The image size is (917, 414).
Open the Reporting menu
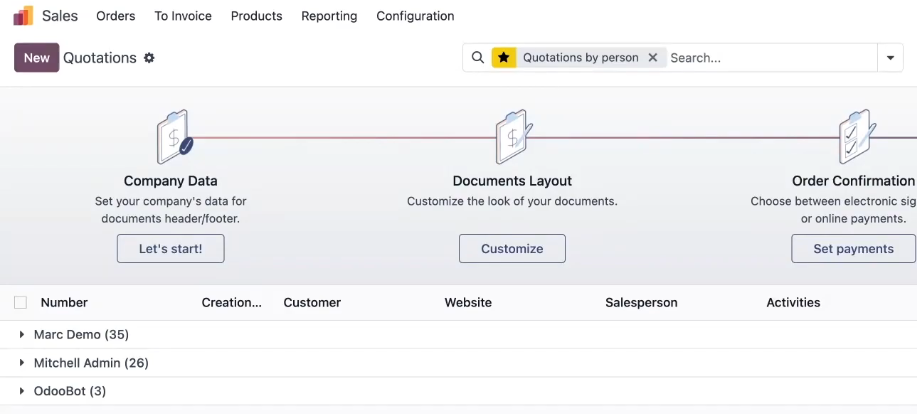(329, 16)
